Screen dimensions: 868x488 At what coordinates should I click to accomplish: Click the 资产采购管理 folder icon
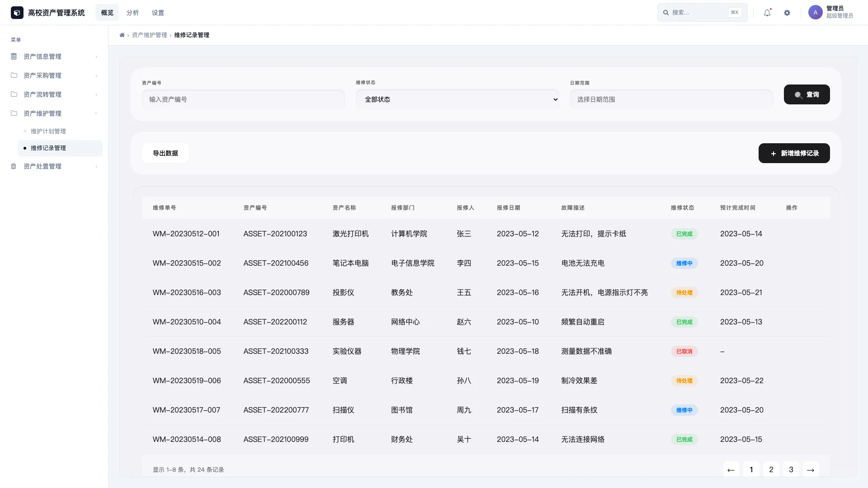point(14,75)
